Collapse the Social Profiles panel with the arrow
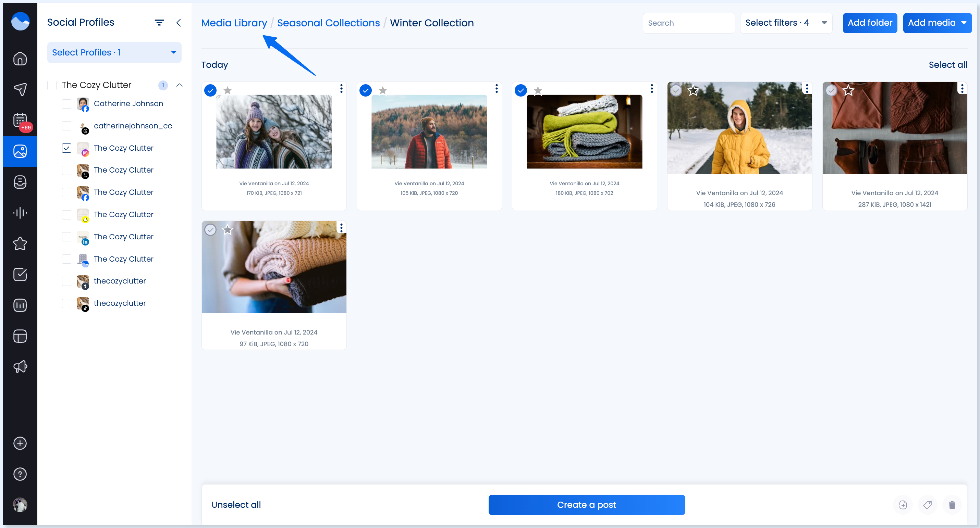 click(179, 23)
